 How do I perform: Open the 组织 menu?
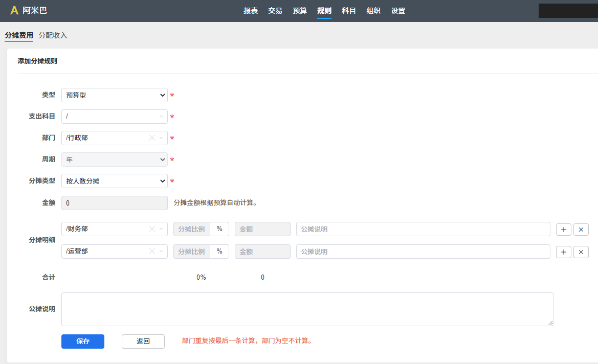[x=373, y=11]
